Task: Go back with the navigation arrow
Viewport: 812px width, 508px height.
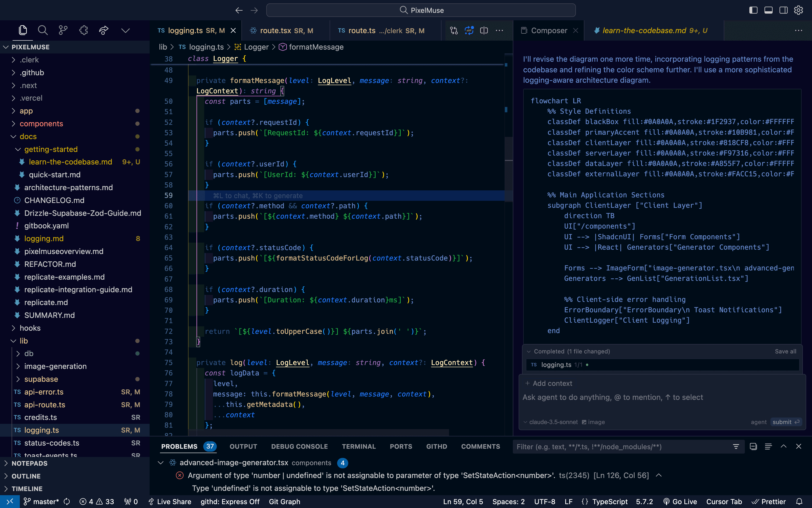Action: [x=239, y=10]
